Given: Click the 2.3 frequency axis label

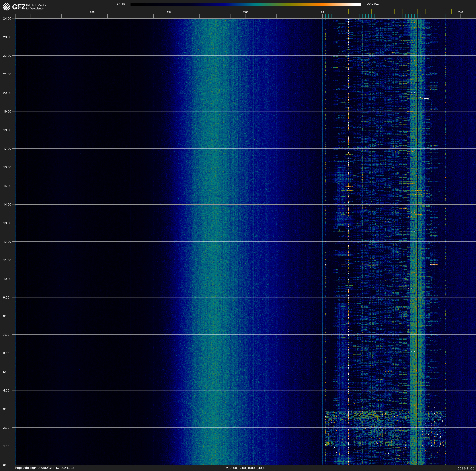Looking at the screenshot, I should pos(169,12).
